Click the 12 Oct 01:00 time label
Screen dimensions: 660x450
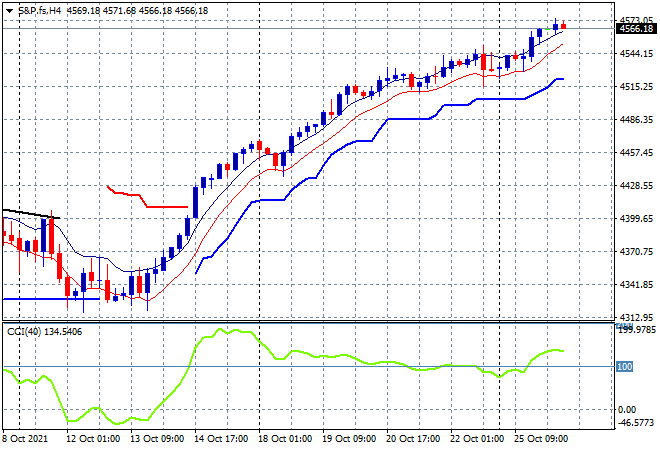(93, 439)
